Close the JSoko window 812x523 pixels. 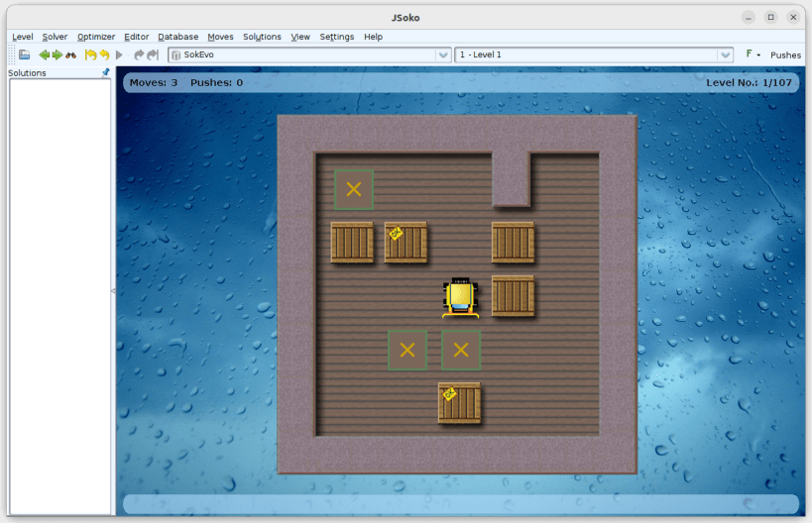pos(793,18)
